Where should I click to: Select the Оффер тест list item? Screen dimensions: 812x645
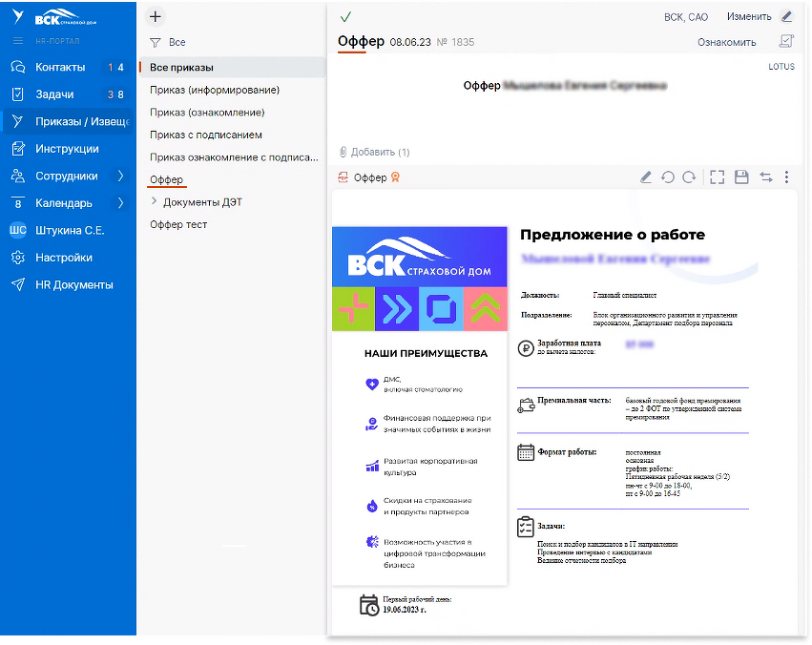[x=178, y=225]
